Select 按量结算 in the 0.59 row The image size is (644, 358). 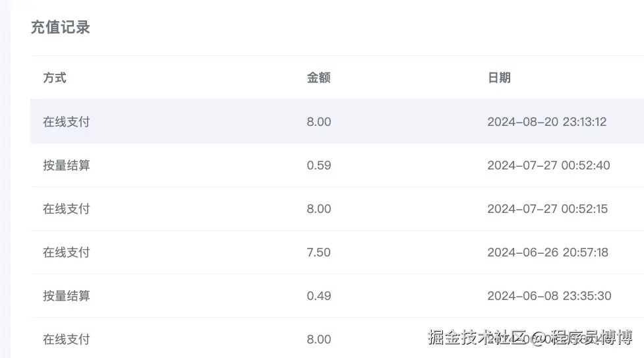click(66, 165)
